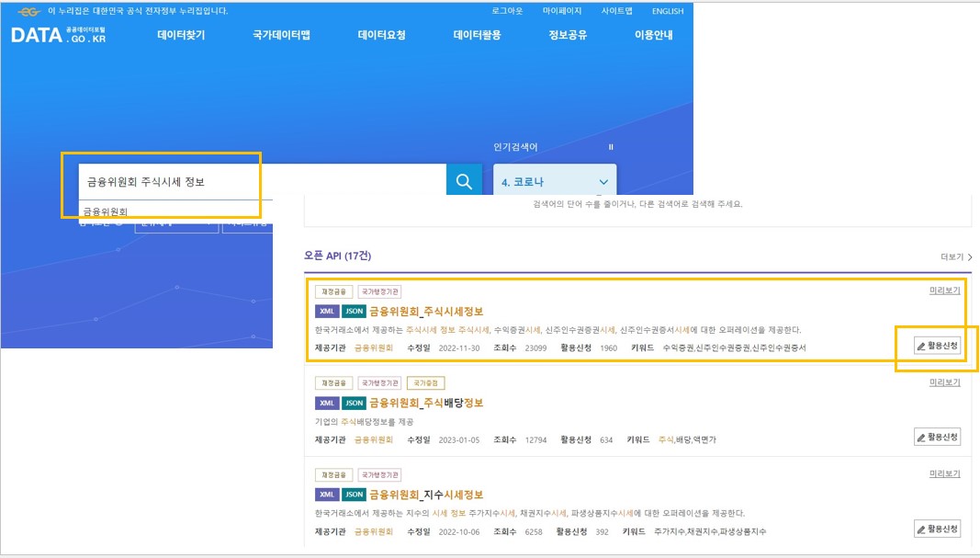Click the magnifier search button
Screen dimensions: 980x558
click(464, 180)
